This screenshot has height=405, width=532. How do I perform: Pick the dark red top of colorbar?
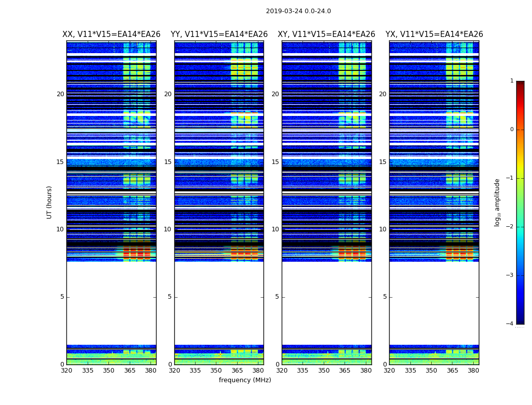(x=520, y=84)
